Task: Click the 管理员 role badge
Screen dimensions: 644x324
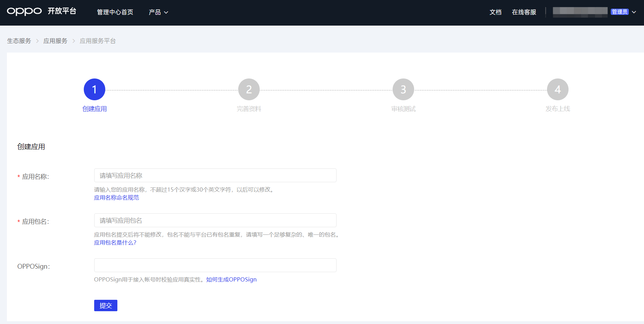Action: 619,12
